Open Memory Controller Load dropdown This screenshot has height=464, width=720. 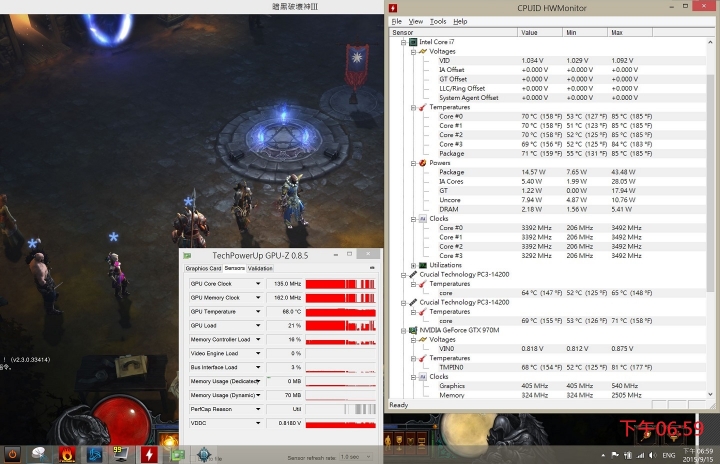coord(258,340)
